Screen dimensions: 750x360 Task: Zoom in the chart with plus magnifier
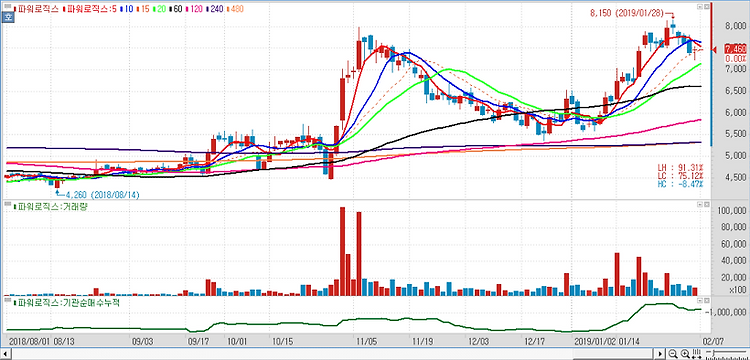pyautogui.click(x=685, y=354)
